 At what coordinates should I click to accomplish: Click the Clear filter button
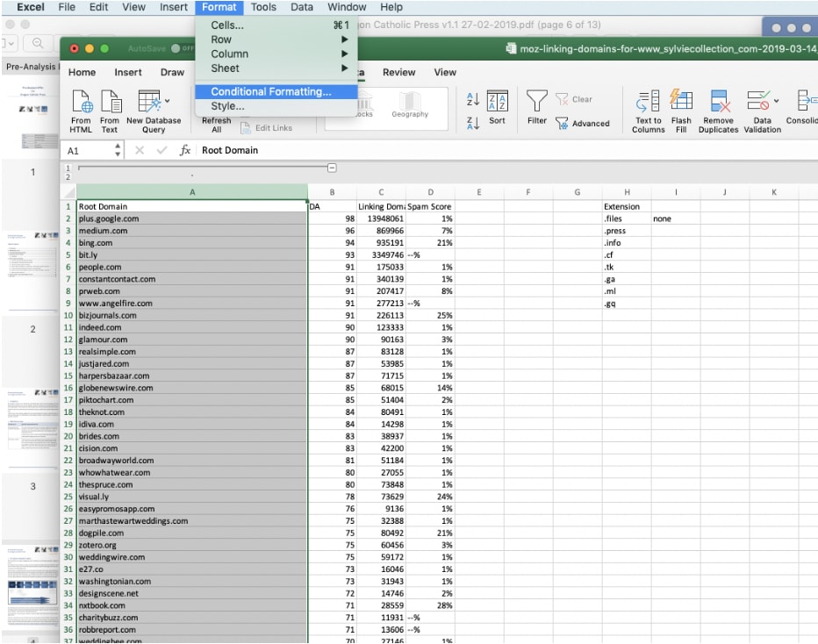574,99
